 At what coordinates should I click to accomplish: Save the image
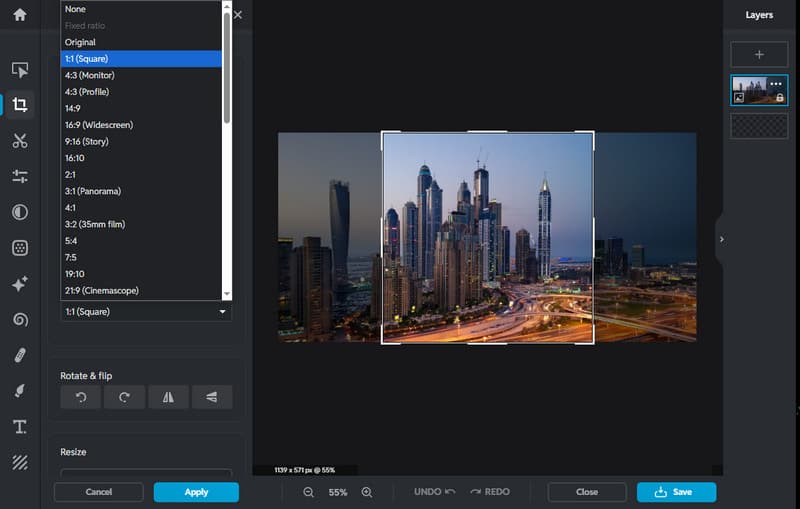click(x=676, y=492)
